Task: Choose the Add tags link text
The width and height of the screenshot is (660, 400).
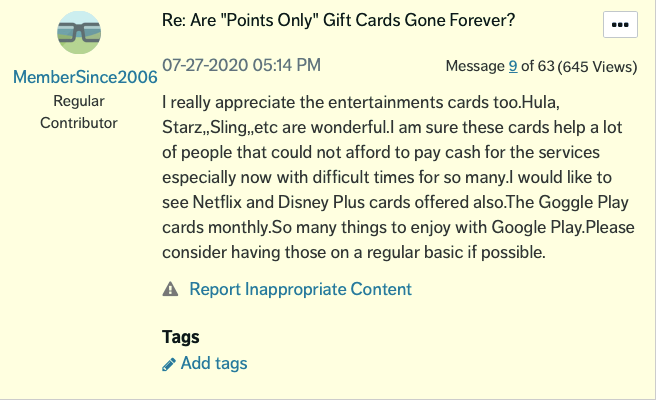Action: [214, 364]
